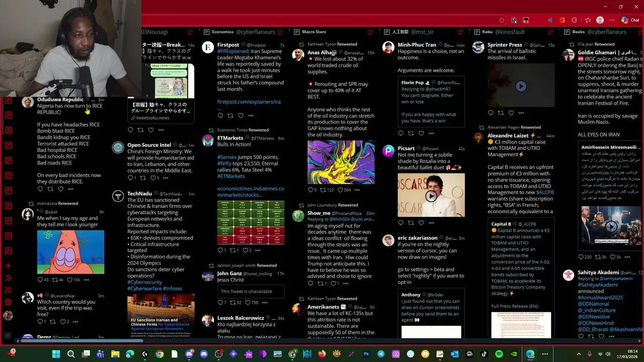Viewport: 644px width, 362px height.
Task: Retweet the Oduduwa Republic RICE tweet
Action: pos(50,189)
